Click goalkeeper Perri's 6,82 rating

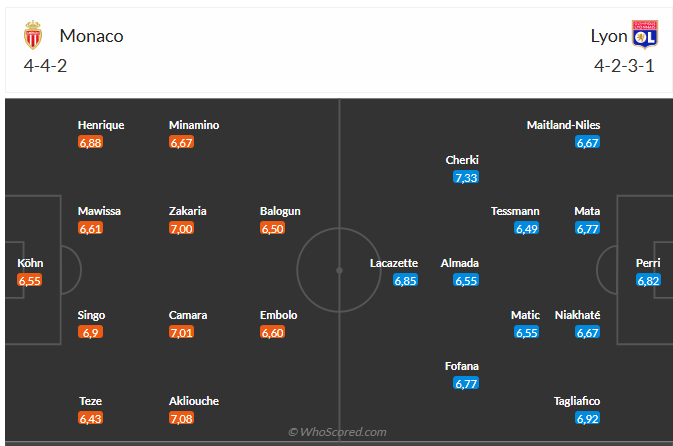pyautogui.click(x=648, y=281)
